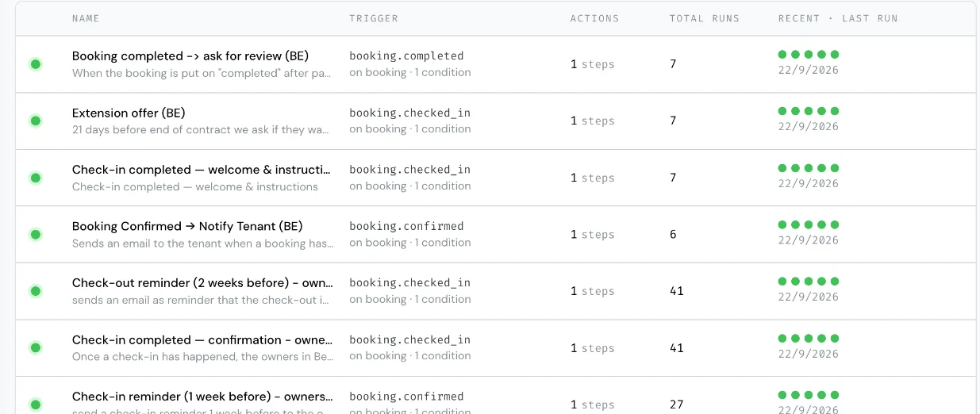Click 'on booking · 1 condition' in Extension offer row

click(x=410, y=129)
